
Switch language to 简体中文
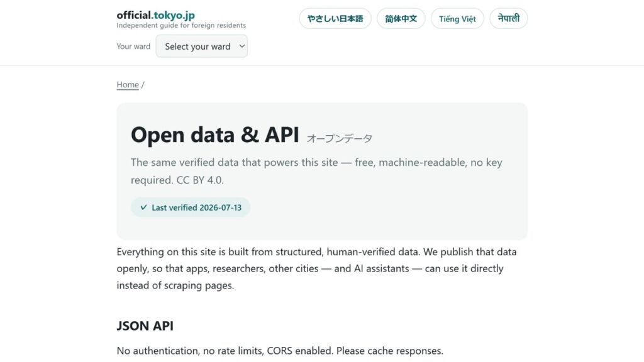[x=401, y=18]
